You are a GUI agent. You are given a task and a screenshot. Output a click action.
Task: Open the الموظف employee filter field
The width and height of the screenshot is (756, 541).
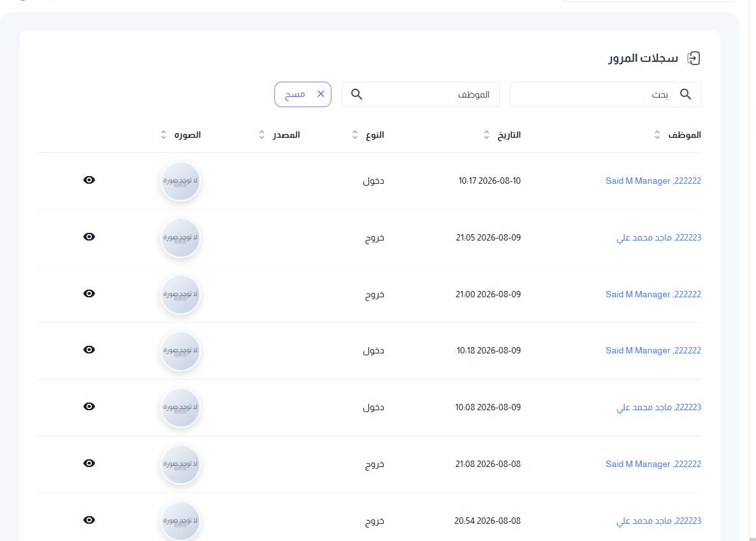[421, 94]
